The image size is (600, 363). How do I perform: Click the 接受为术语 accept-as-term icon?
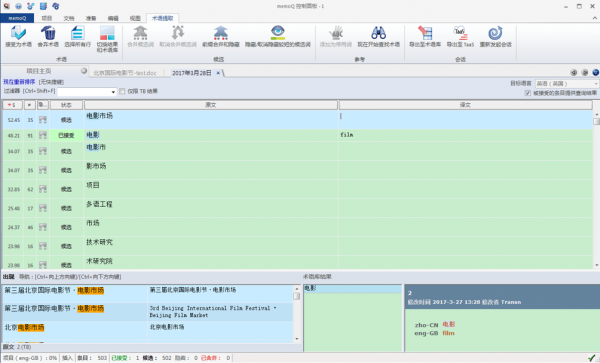18,33
